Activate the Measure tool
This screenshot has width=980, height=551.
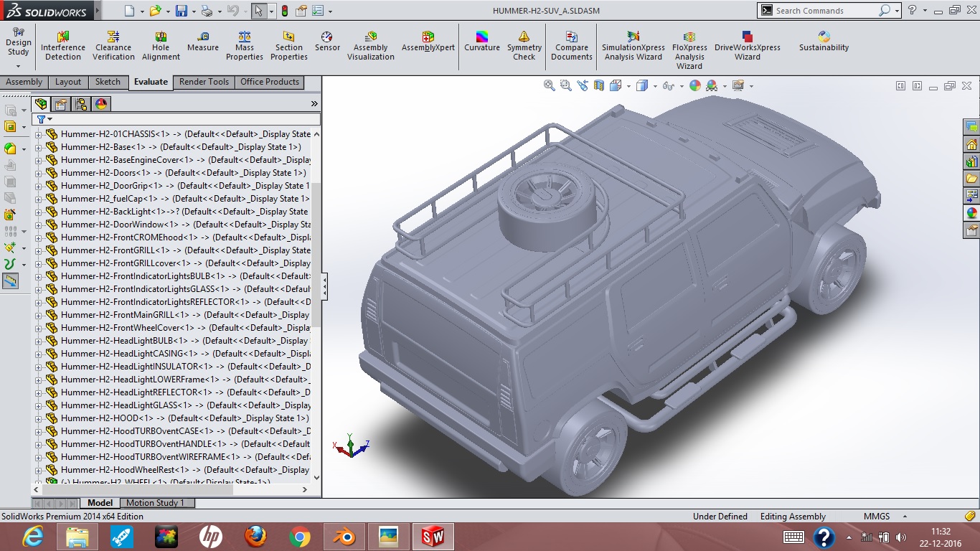pyautogui.click(x=203, y=42)
